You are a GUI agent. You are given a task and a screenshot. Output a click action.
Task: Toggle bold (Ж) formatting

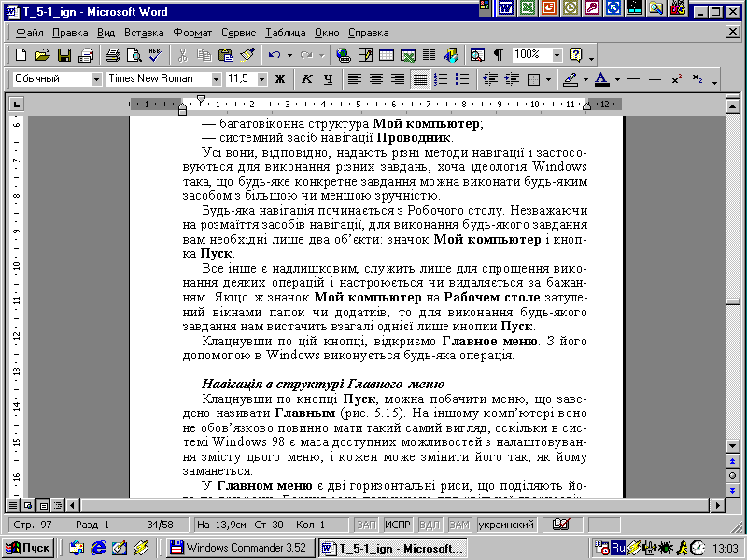point(280,79)
